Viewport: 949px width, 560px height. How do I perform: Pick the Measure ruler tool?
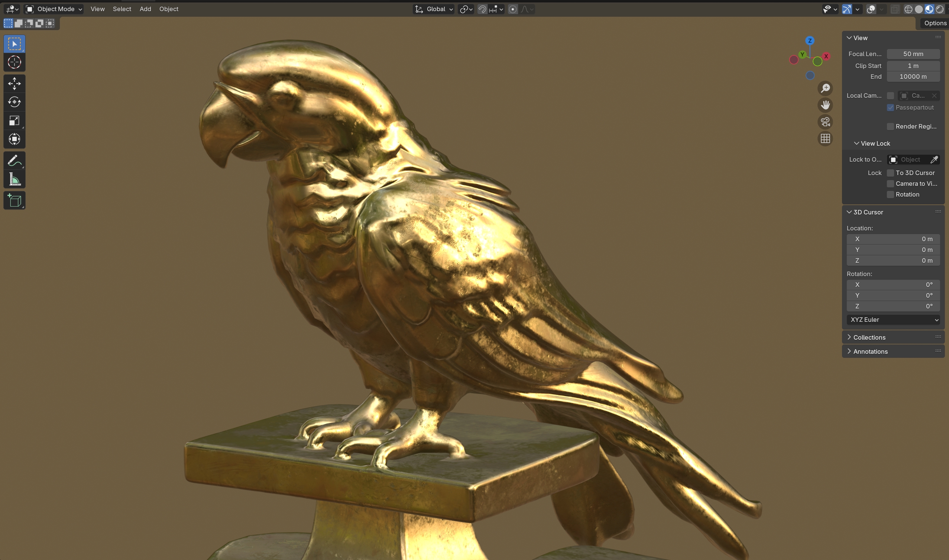click(14, 179)
